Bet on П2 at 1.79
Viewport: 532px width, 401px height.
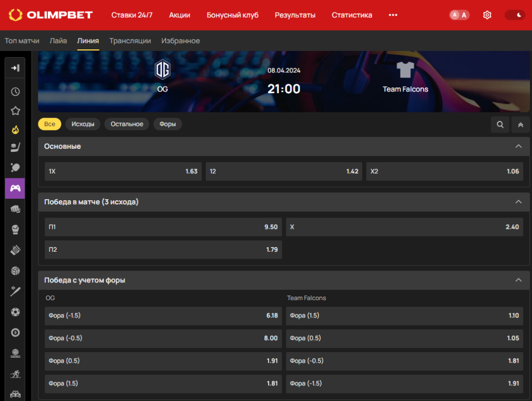(x=163, y=250)
